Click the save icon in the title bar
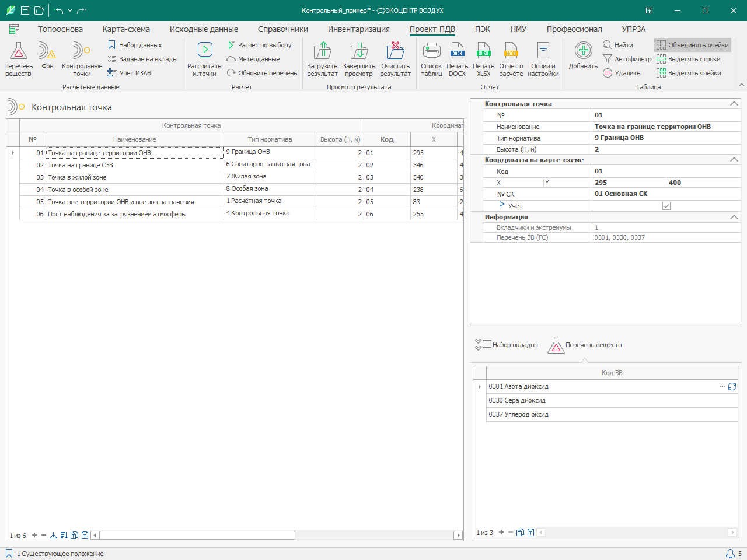This screenshot has width=747, height=560. pos(25,10)
